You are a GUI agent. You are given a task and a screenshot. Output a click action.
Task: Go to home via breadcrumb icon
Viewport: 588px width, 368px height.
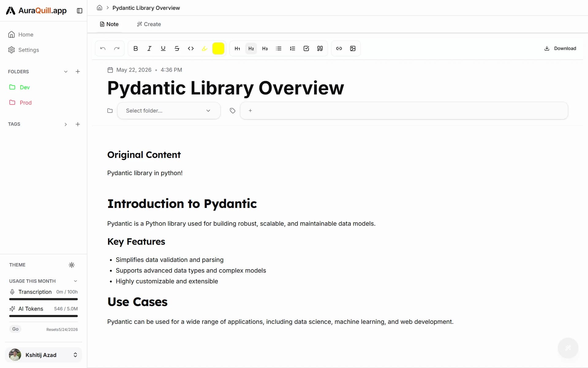[100, 8]
